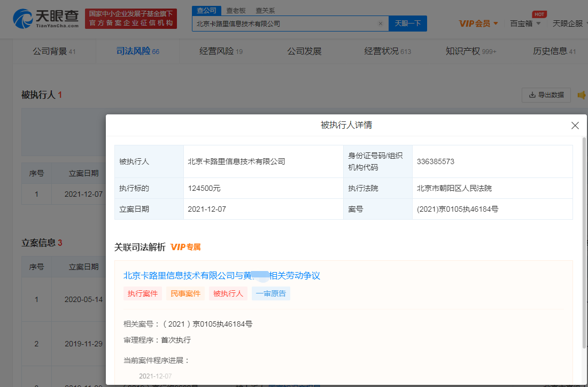Click the company search input field
Image resolution: width=588 pixels, height=387 pixels.
[x=283, y=24]
